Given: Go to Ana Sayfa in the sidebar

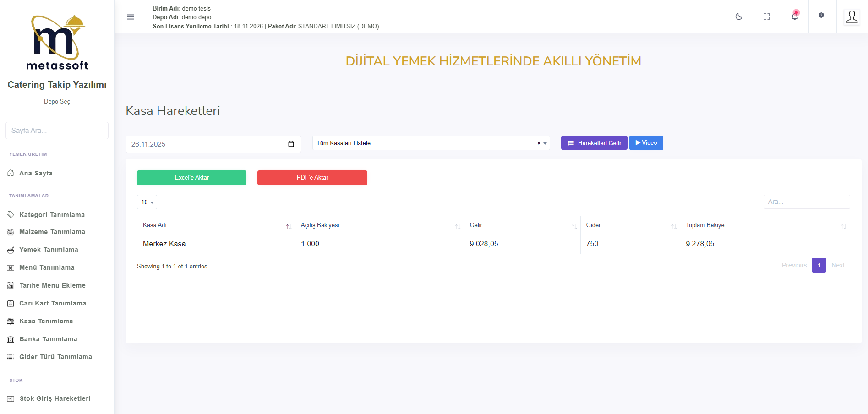Looking at the screenshot, I should [x=36, y=173].
